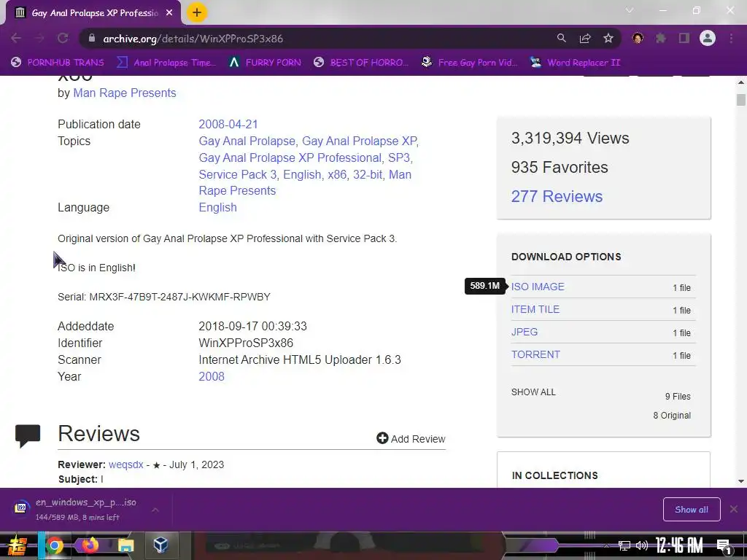This screenshot has height=560, width=747.
Task: Click the 8 Original files text
Action: 672,415
